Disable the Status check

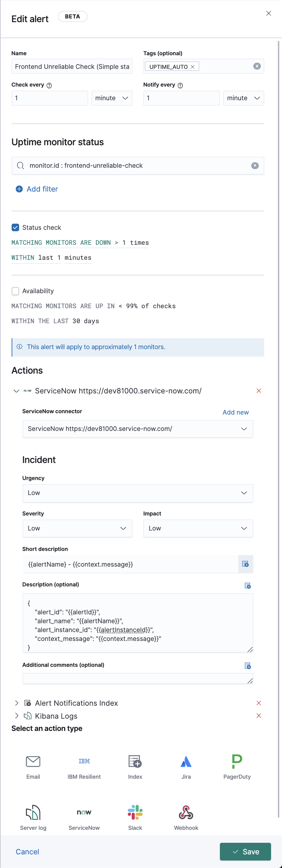15,227
